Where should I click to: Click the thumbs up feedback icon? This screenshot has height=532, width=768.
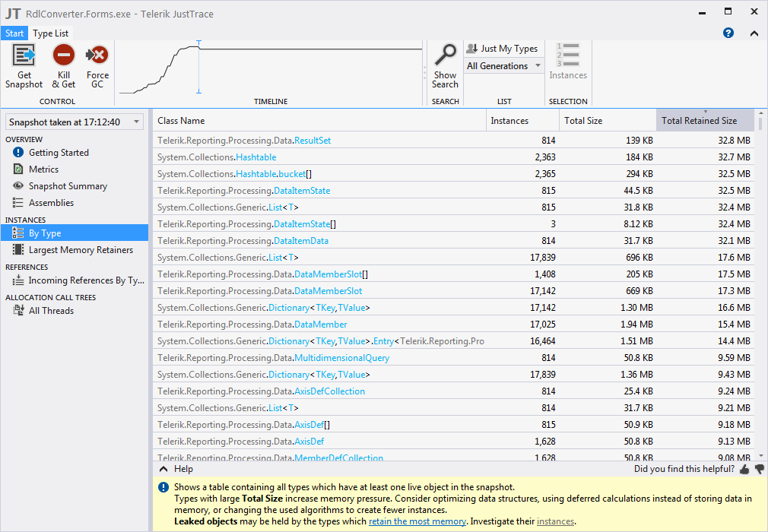coord(744,469)
